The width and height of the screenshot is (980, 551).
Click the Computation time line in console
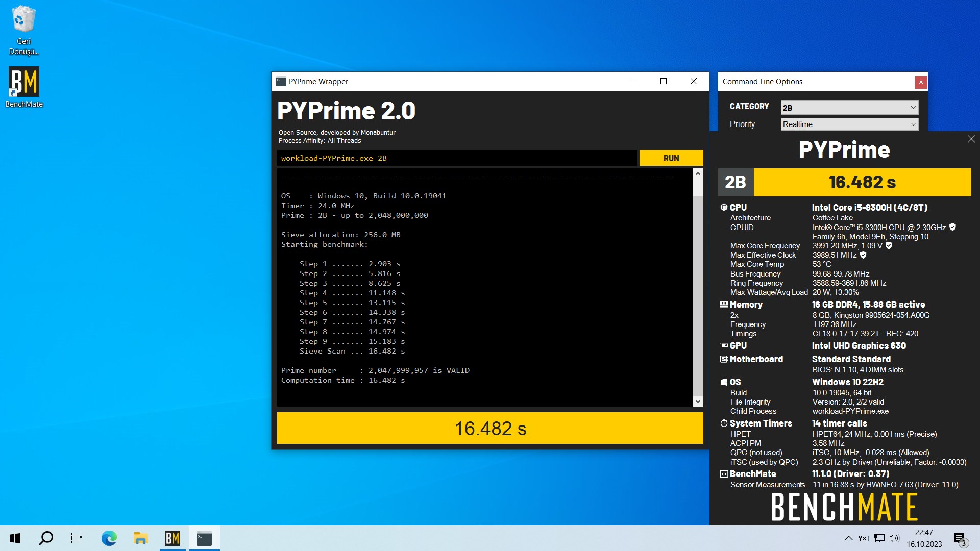tap(343, 380)
